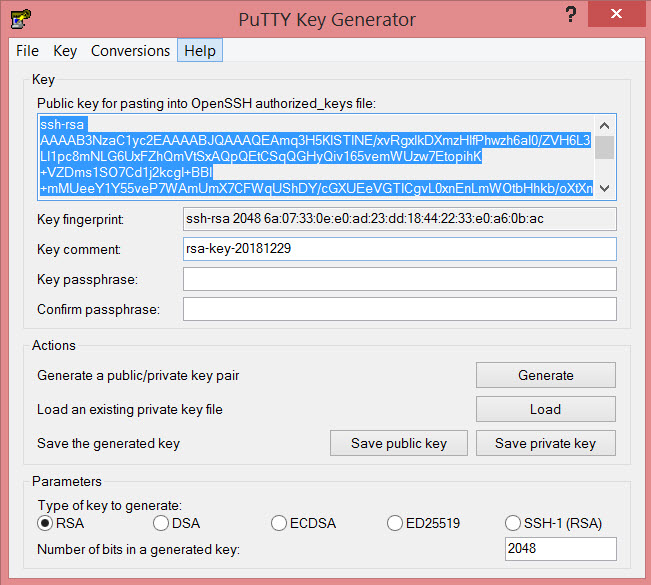Click the key line starting '+VZDms1SO7Cd1j2kcgl'
651x585 pixels.
tap(127, 172)
